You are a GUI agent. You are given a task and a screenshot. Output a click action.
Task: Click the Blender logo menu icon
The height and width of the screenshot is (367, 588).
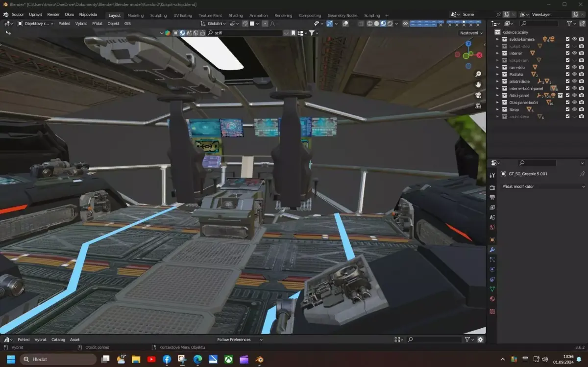pos(5,14)
